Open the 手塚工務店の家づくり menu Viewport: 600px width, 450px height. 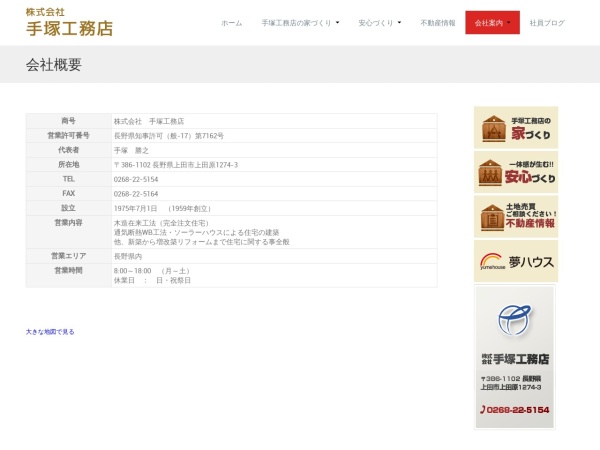pos(296,23)
